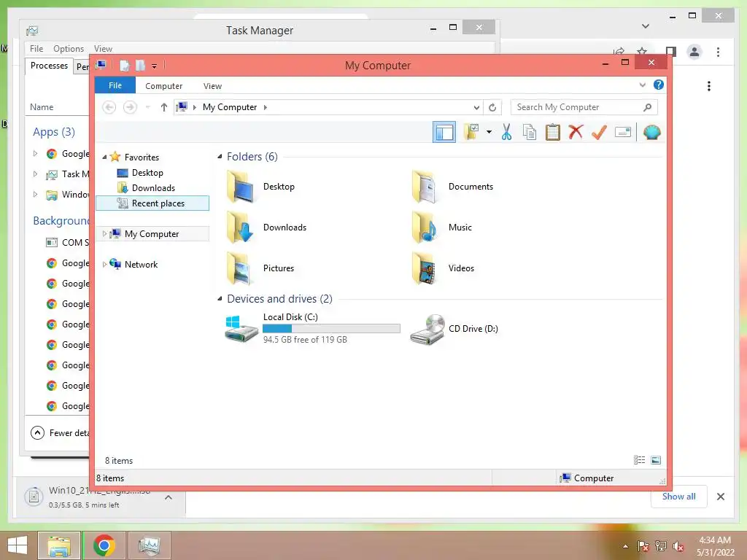This screenshot has height=560, width=747.
Task: Expand the address bar history dropdown
Action: click(x=476, y=108)
